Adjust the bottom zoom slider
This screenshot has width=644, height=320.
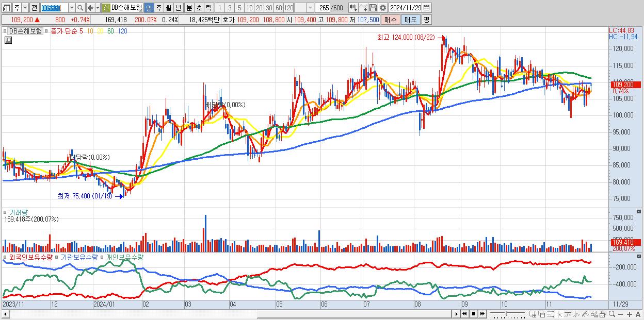coord(507,314)
